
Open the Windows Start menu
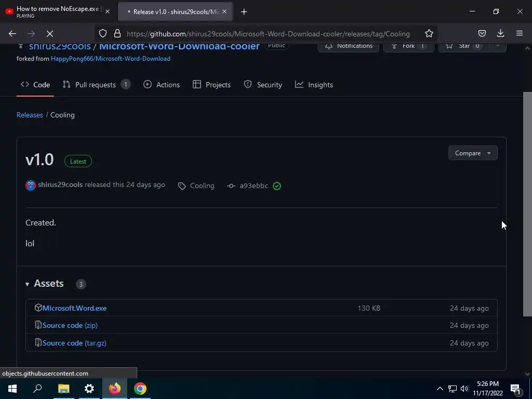(12, 389)
